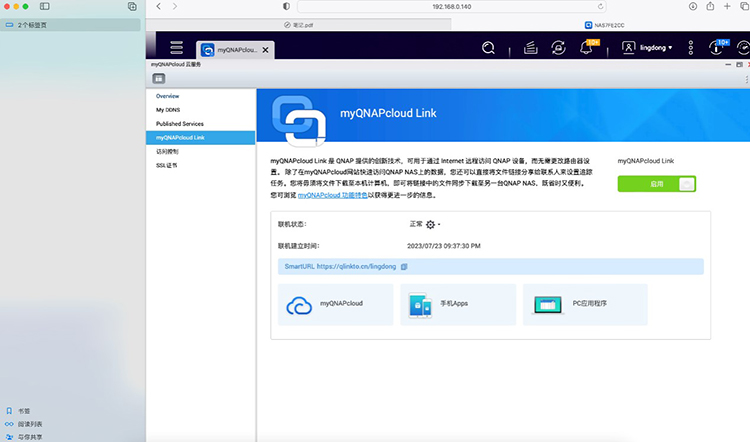Close the myQNAPcloud app tab
750x442 pixels.
pyautogui.click(x=266, y=48)
